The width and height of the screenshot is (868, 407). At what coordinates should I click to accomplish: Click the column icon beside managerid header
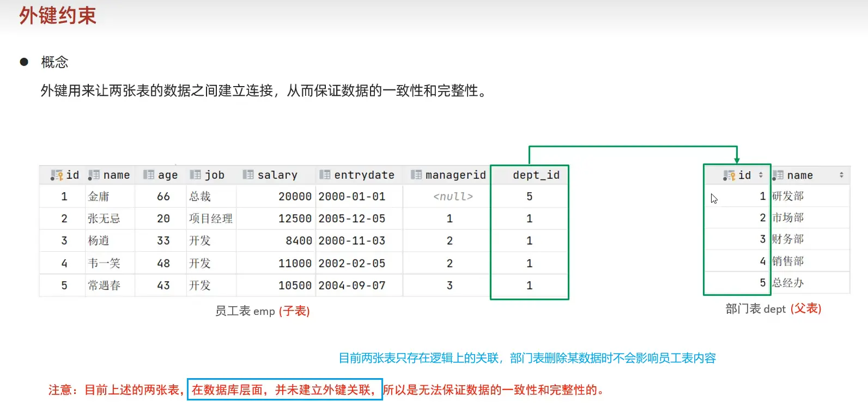pyautogui.click(x=416, y=174)
